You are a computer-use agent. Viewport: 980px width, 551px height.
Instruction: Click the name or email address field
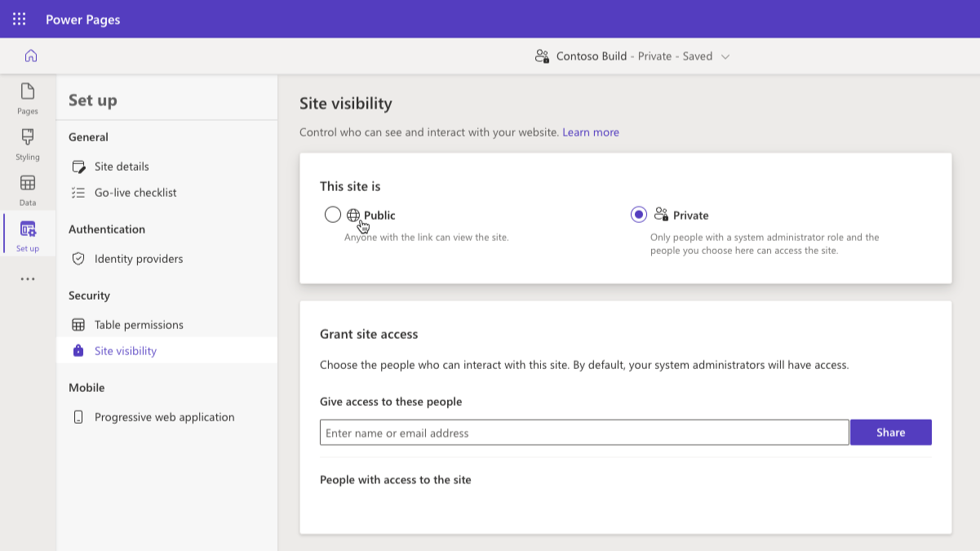(x=583, y=433)
